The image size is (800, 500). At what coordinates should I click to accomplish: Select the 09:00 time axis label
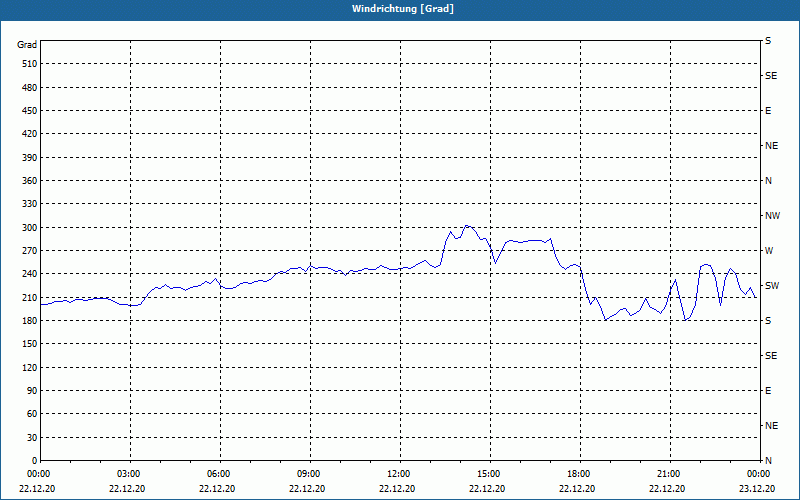click(x=310, y=473)
